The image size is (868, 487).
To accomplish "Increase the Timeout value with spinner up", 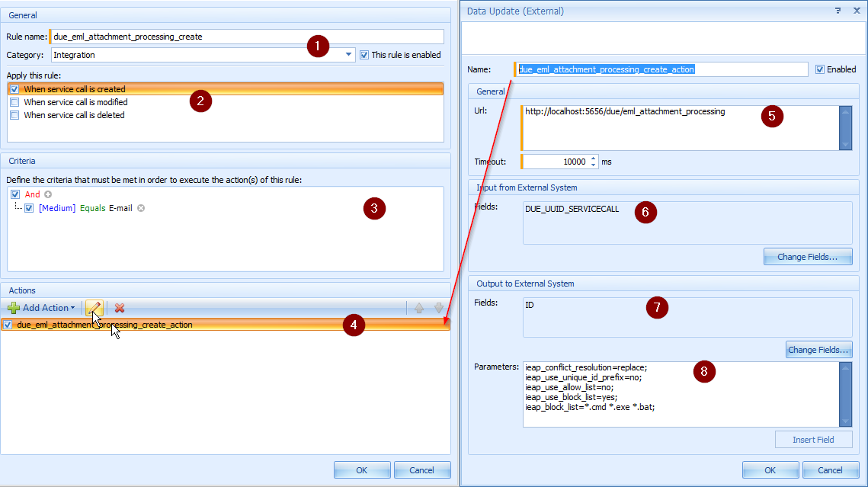I will pyautogui.click(x=594, y=158).
